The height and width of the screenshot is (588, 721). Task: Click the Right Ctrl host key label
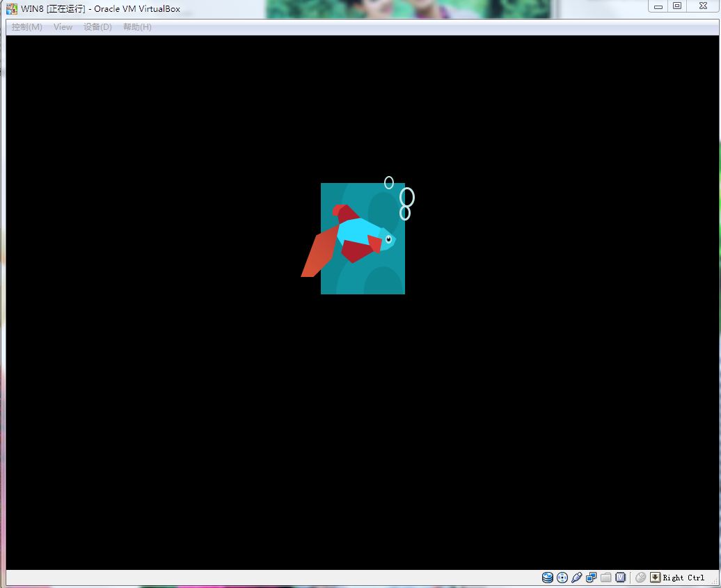[x=683, y=578]
